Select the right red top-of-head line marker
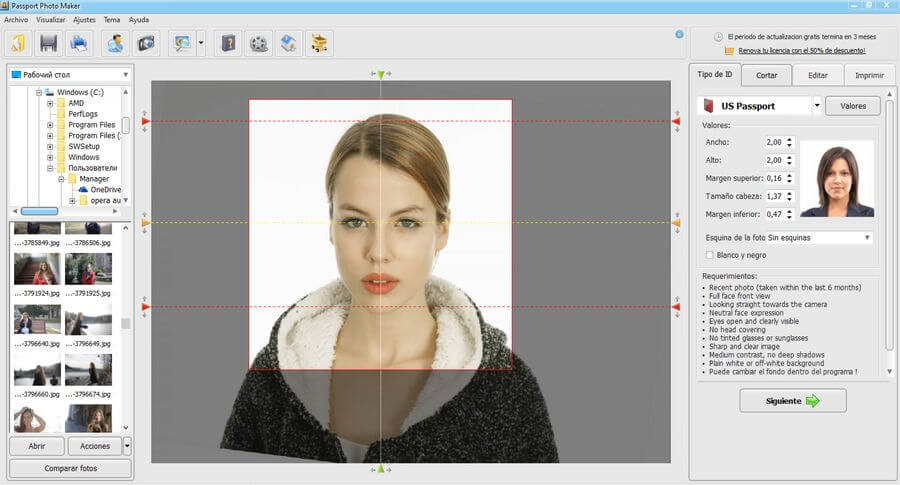Screen dimensions: 900x485 tap(676, 121)
